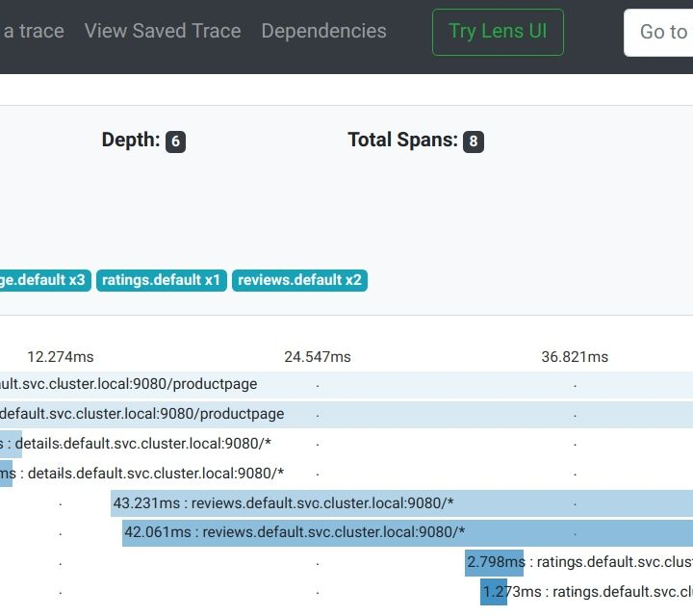Image resolution: width=693 pixels, height=616 pixels.
Task: Click the Total Spans badge showing 8
Action: click(x=473, y=141)
